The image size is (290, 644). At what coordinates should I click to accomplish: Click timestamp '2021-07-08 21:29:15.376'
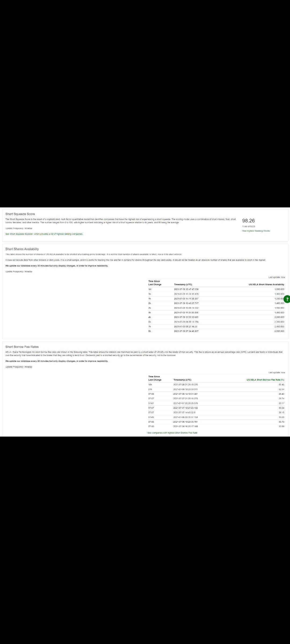coord(186,385)
